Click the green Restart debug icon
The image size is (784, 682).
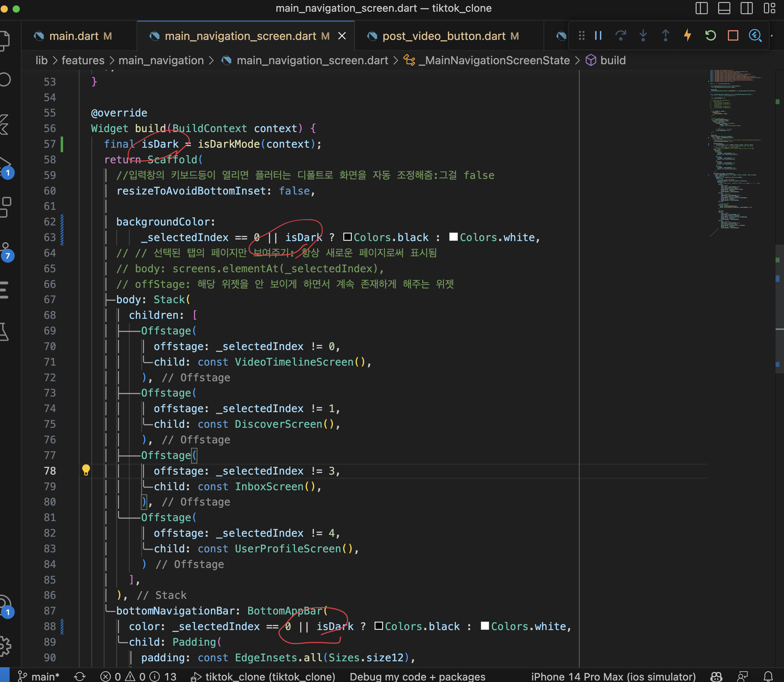pyautogui.click(x=710, y=36)
